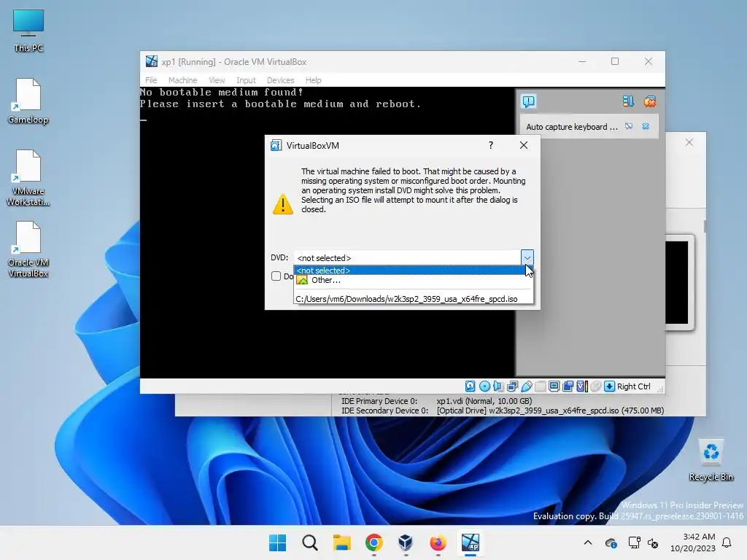Screen dimensions: 747x560
Task: Close the VirtualBoxVM dialog
Action: click(x=524, y=145)
